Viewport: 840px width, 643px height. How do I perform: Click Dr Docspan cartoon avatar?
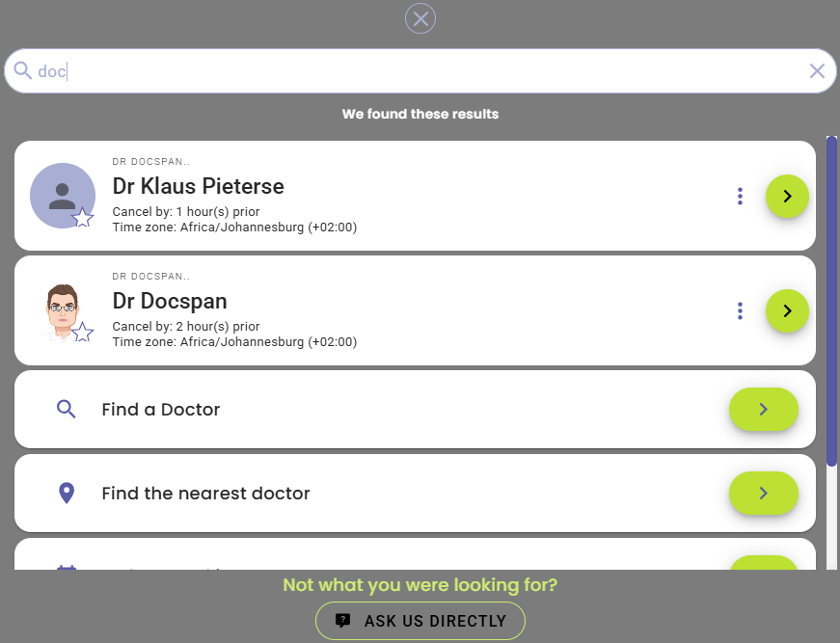coord(61,308)
